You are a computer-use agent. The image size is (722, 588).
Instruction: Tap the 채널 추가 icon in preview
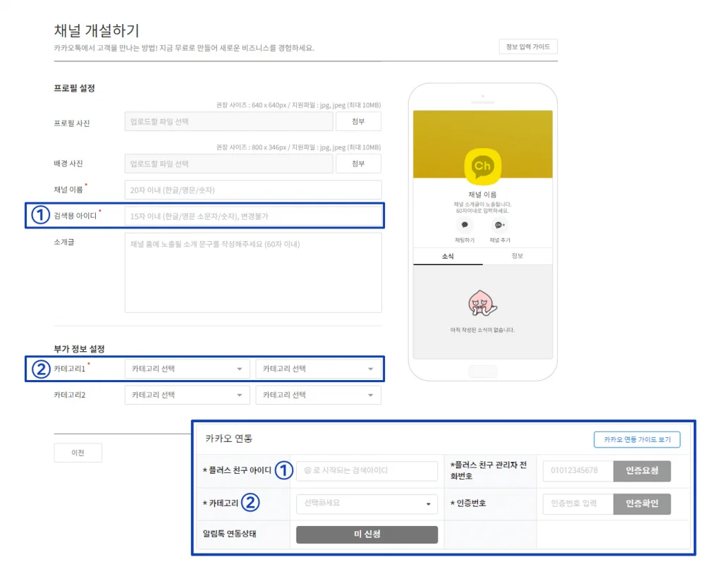499,226
